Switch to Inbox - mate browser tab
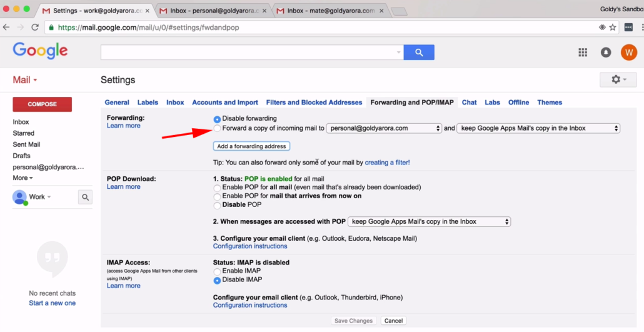The width and height of the screenshot is (644, 332). click(331, 11)
